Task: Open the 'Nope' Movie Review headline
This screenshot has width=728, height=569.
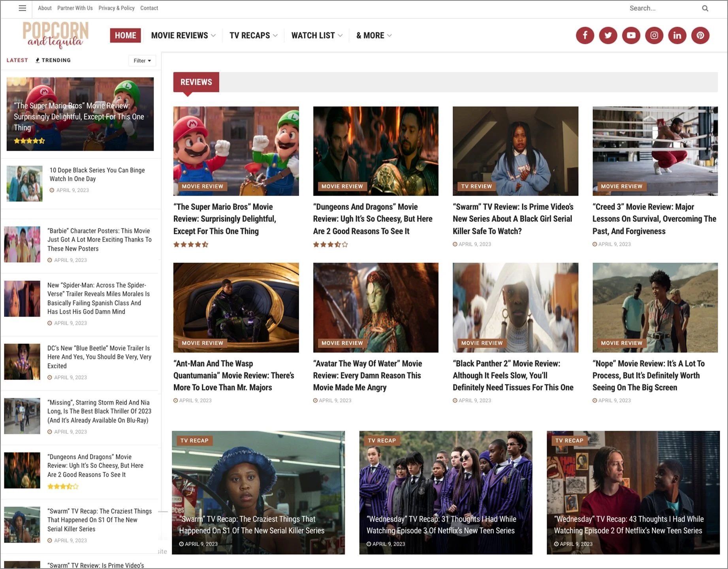Action: coord(649,375)
